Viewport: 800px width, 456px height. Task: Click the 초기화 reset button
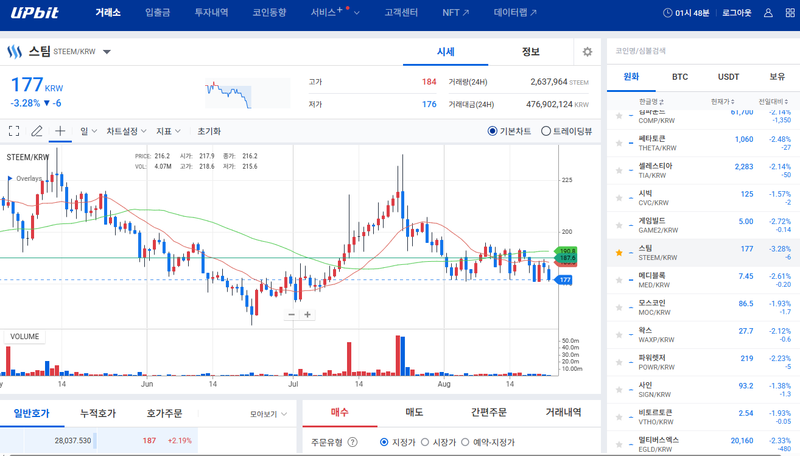[x=209, y=131]
